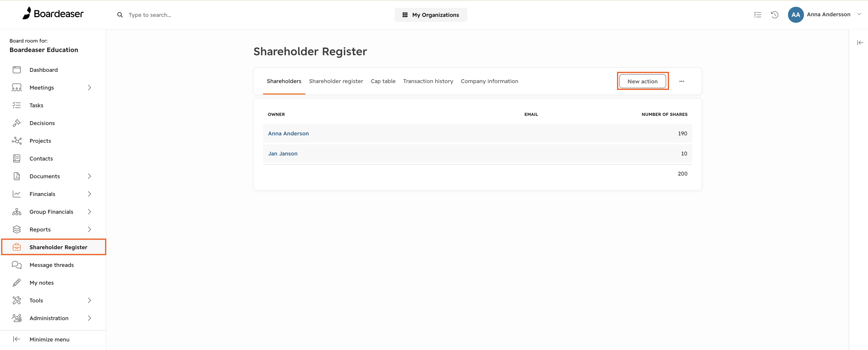
Task: Open the task checklist icon in header
Action: pyautogui.click(x=758, y=14)
